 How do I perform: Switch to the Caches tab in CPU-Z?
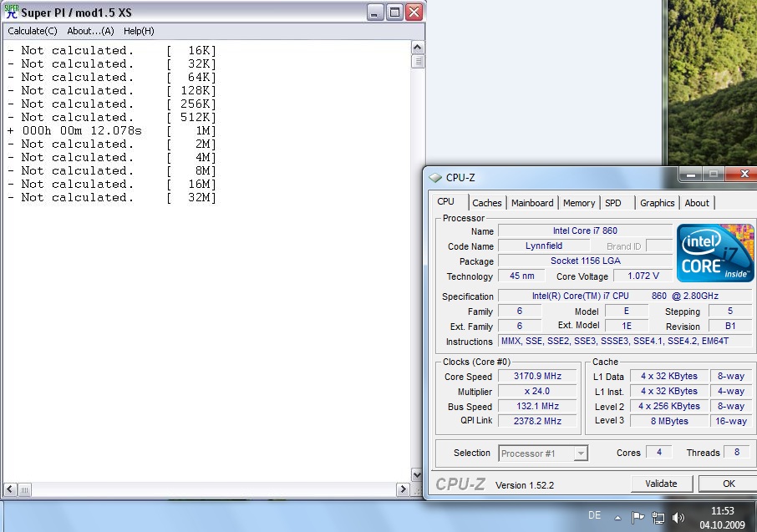point(486,203)
